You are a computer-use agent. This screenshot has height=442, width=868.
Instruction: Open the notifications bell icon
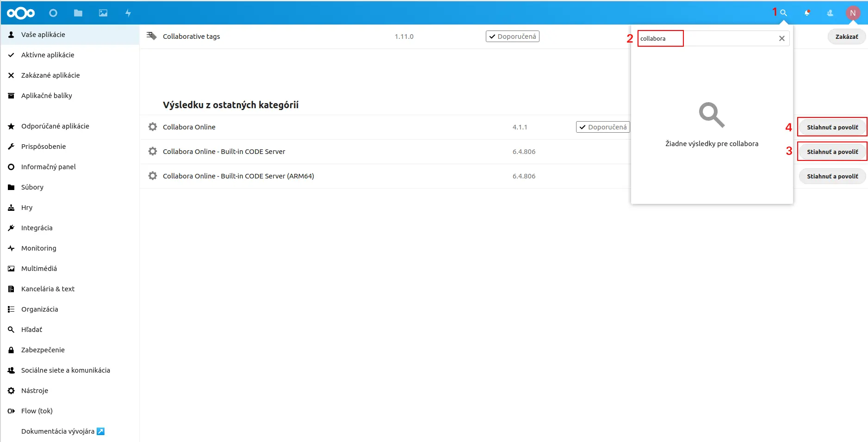point(807,13)
